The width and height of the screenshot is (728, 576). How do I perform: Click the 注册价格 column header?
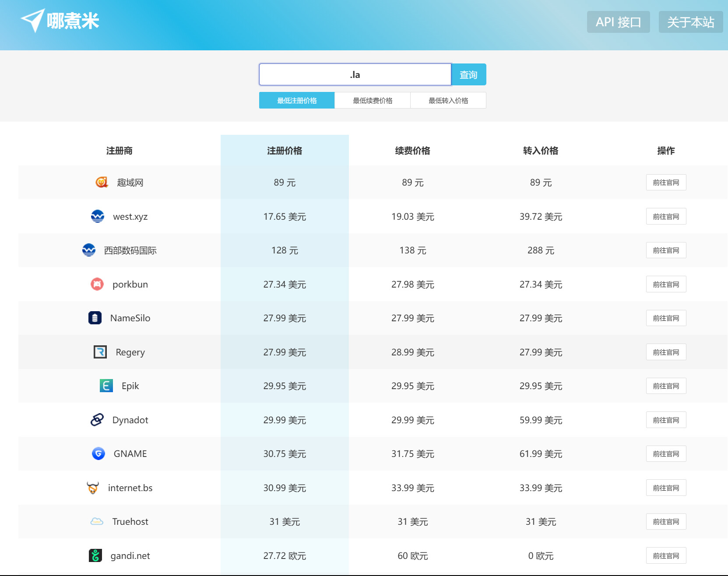click(285, 151)
